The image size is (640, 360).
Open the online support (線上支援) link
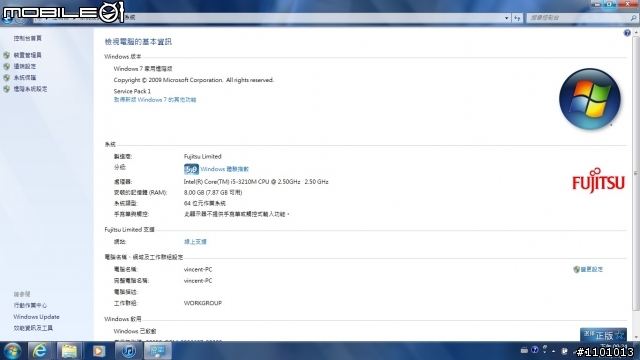pyautogui.click(x=195, y=242)
